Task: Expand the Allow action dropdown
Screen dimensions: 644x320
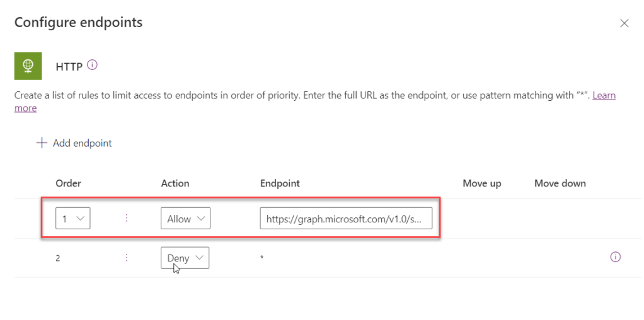Action: coord(185,219)
